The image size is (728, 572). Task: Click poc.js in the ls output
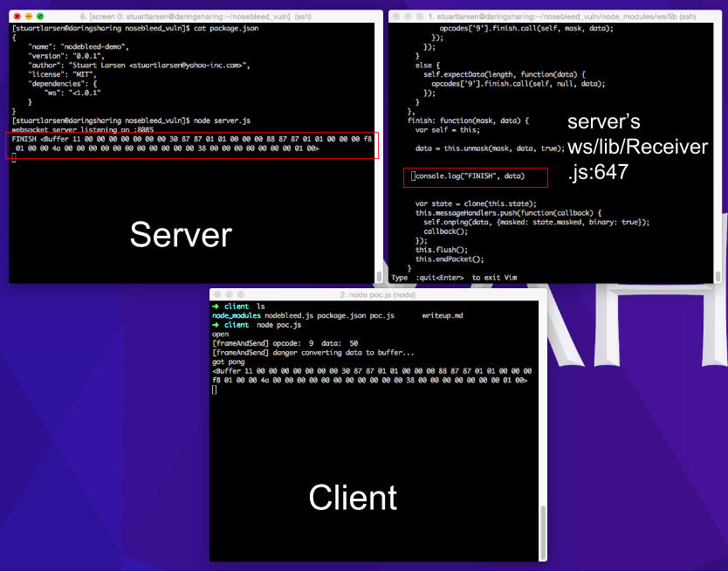point(381,315)
